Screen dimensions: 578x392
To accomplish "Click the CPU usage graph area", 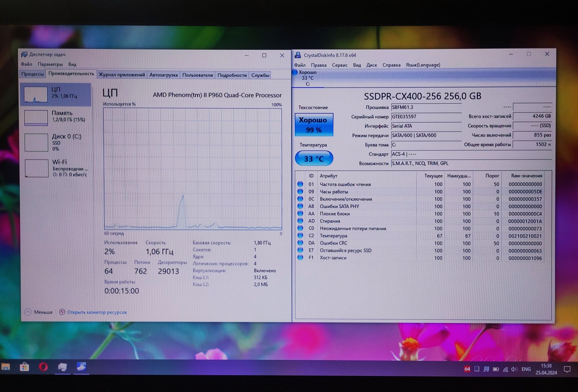I will pos(193,169).
